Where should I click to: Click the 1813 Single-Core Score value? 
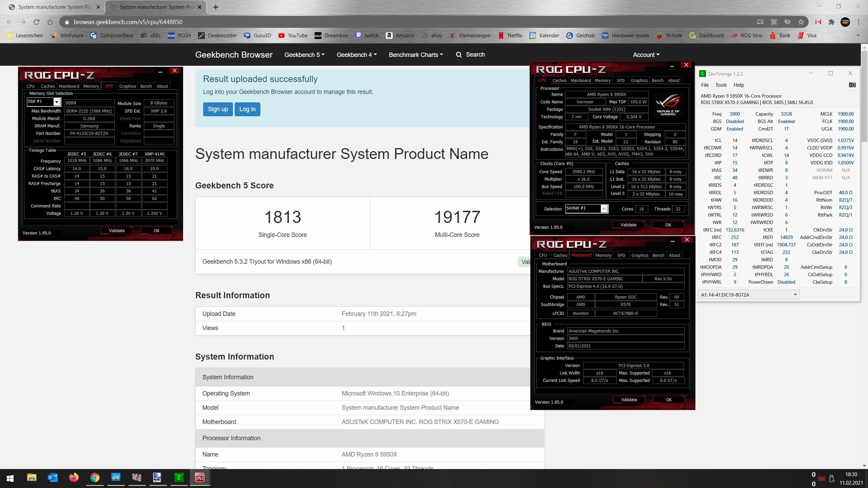coord(282,217)
